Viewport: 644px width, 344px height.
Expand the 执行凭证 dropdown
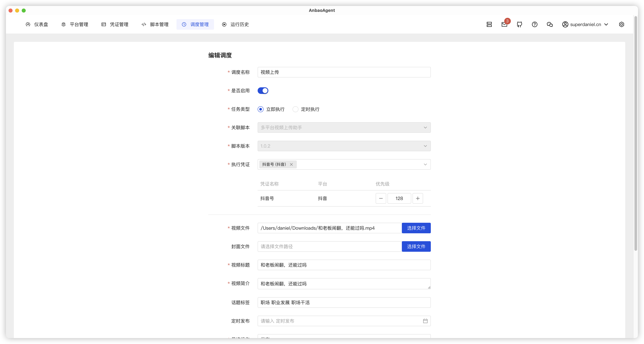click(x=425, y=164)
